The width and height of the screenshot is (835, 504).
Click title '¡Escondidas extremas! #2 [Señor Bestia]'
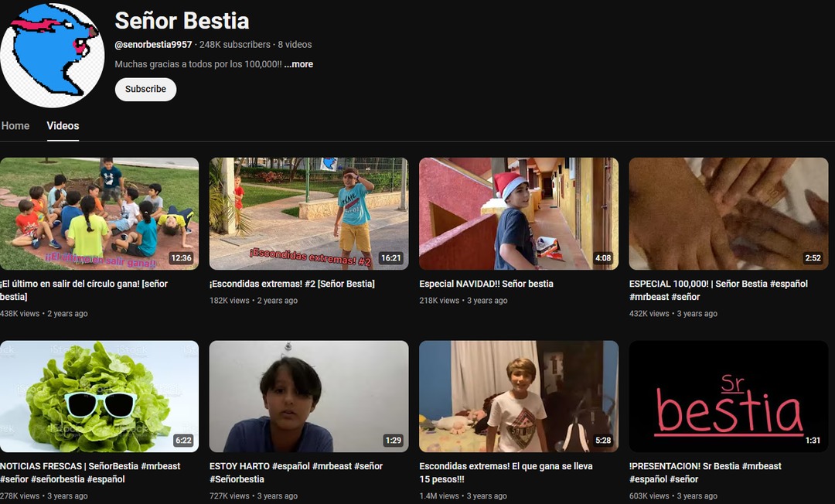coord(291,284)
